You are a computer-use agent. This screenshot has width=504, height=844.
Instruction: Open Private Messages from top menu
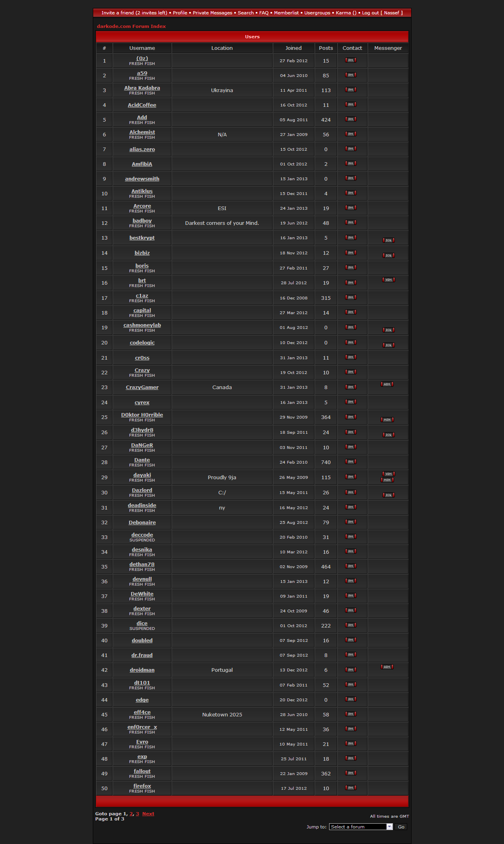(x=212, y=13)
